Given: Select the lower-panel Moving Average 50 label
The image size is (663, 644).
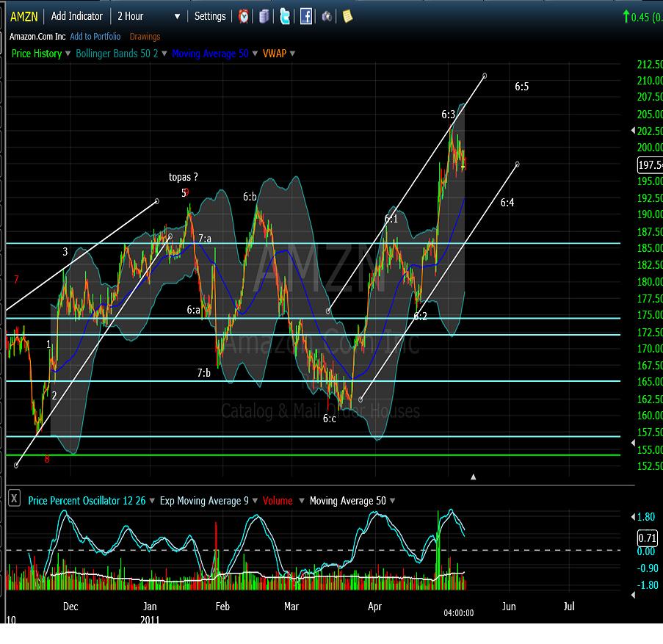Looking at the screenshot, I should (x=347, y=501).
